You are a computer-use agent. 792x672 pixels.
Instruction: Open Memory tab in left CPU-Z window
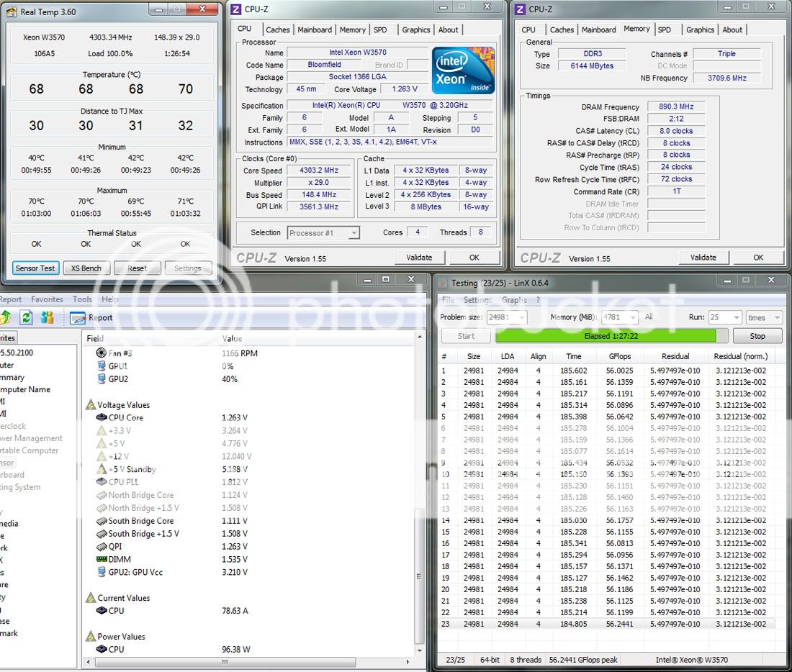353,29
